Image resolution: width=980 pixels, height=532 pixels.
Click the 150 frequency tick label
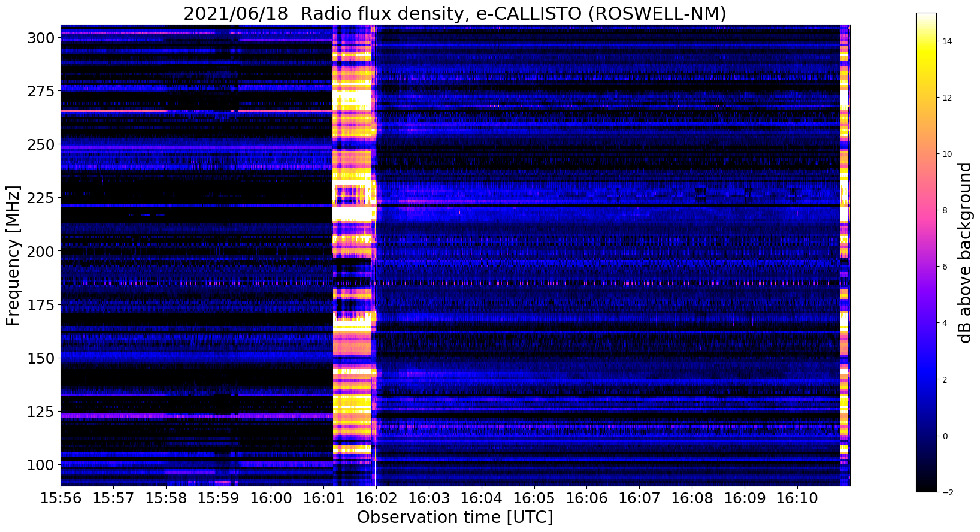pyautogui.click(x=41, y=358)
